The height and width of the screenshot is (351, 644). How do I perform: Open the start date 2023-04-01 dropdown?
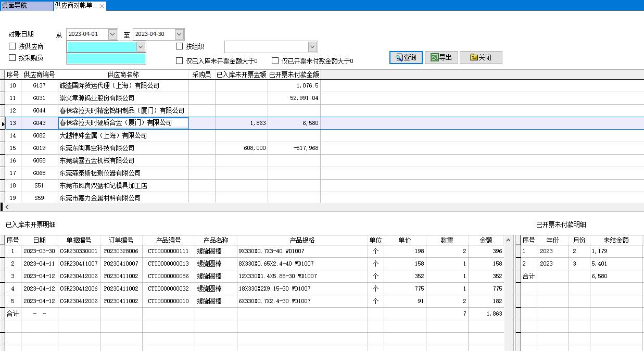click(x=111, y=33)
